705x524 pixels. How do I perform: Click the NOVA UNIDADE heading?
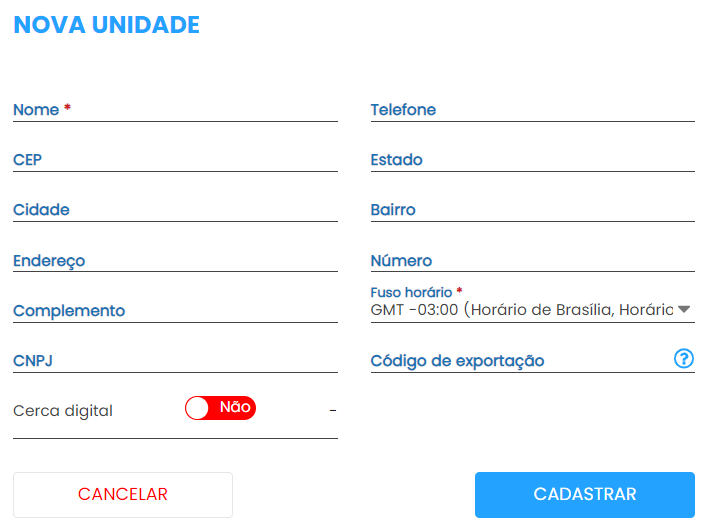(107, 26)
